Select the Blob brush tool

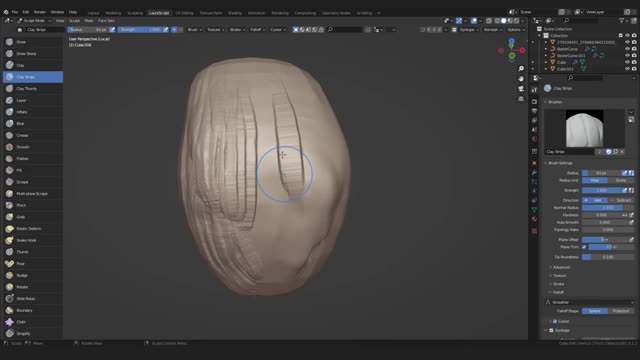pos(33,124)
